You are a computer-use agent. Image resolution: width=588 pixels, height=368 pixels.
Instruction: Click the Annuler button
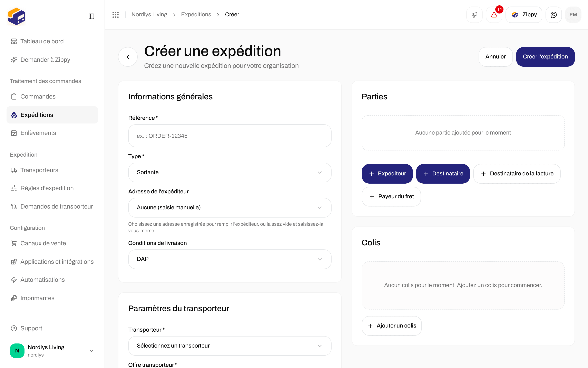[496, 57]
